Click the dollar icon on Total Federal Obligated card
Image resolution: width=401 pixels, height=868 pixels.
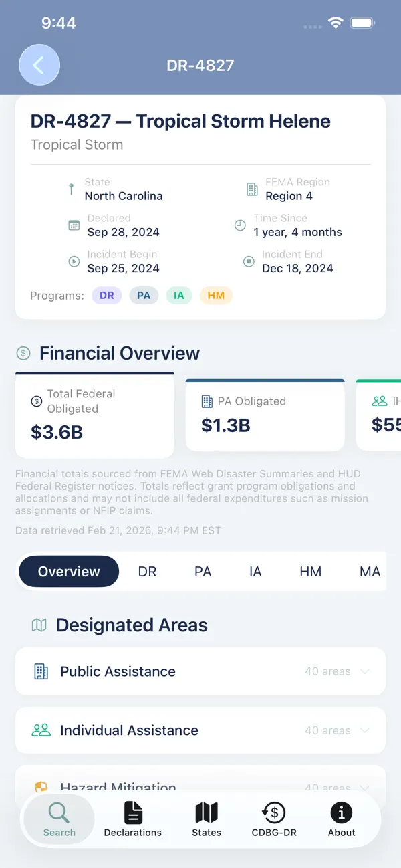[35, 401]
